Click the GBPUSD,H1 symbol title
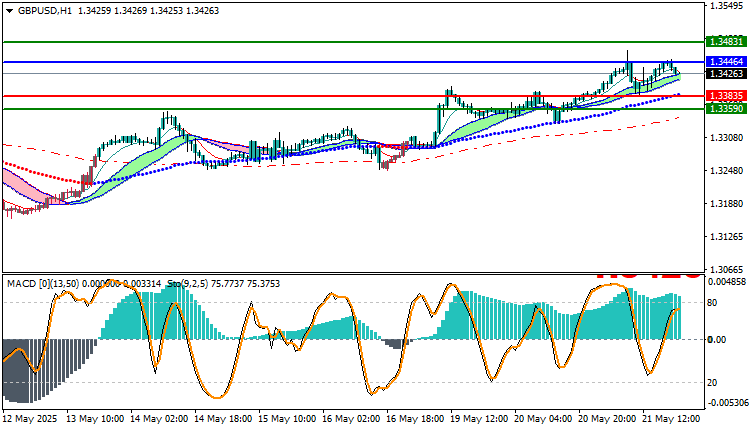750x430 pixels. pyautogui.click(x=44, y=11)
